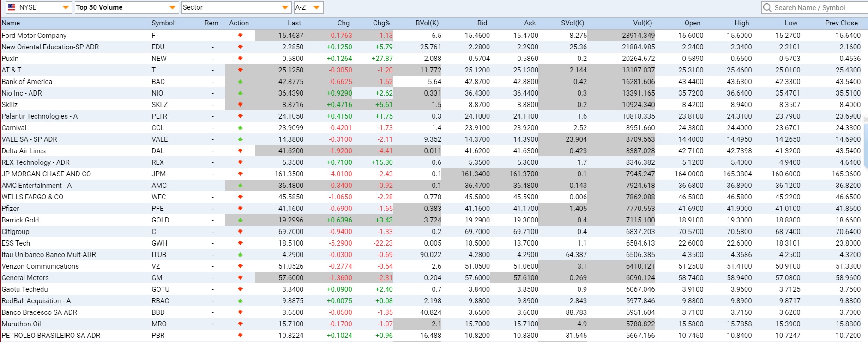Sort by the Chg% column header
This screenshot has width=868, height=342.
coord(381,23)
